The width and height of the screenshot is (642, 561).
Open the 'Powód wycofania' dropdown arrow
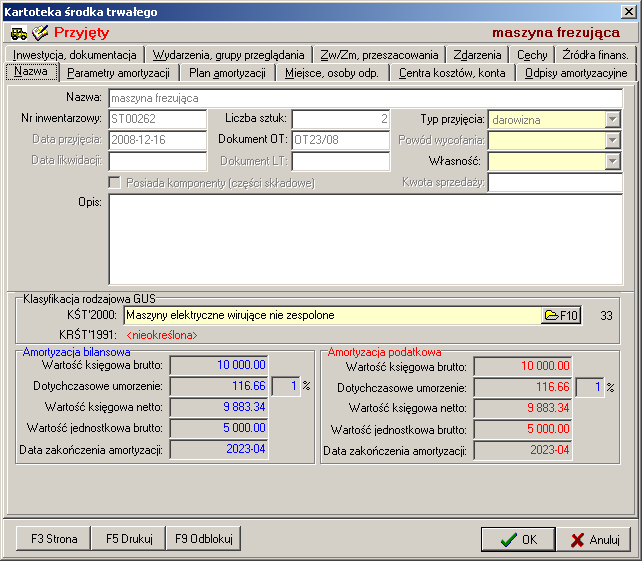pyautogui.click(x=612, y=141)
